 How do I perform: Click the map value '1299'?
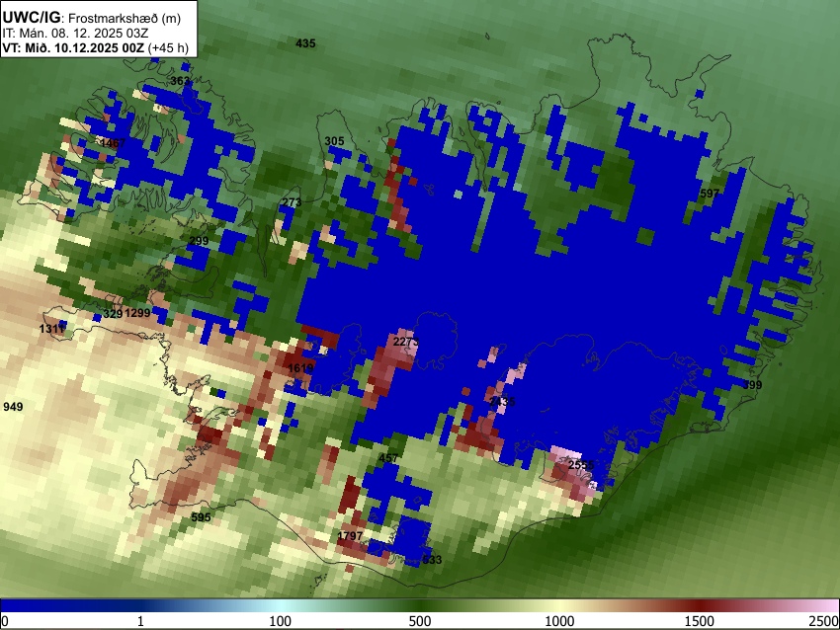click(137, 313)
